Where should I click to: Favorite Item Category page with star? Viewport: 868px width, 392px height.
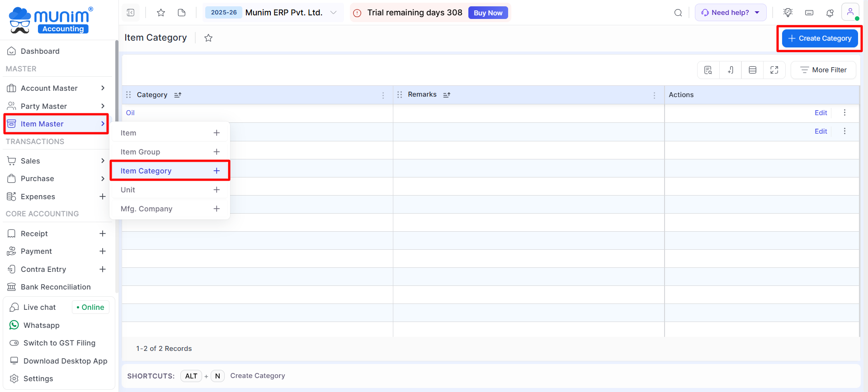pyautogui.click(x=208, y=38)
